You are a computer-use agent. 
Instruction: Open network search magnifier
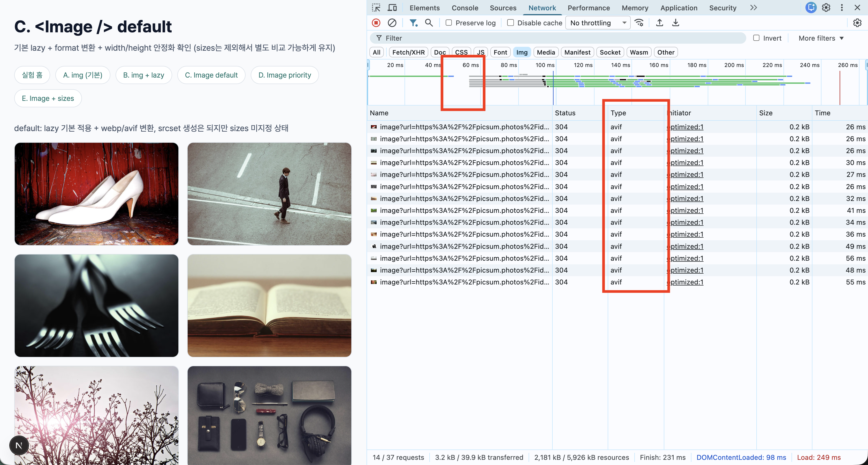tap(429, 22)
